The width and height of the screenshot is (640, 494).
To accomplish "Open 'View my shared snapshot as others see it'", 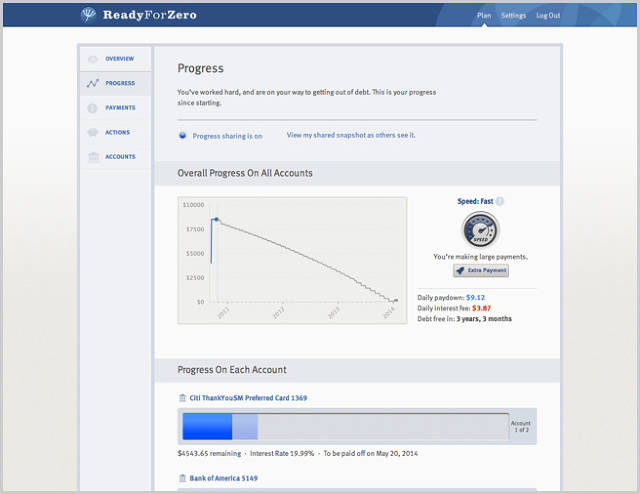I will [x=351, y=135].
